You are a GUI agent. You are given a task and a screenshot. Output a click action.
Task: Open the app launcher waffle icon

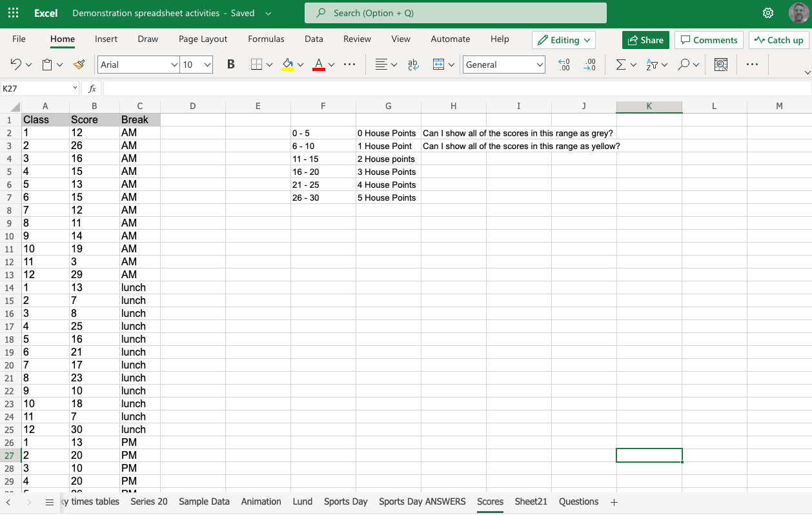coord(13,13)
